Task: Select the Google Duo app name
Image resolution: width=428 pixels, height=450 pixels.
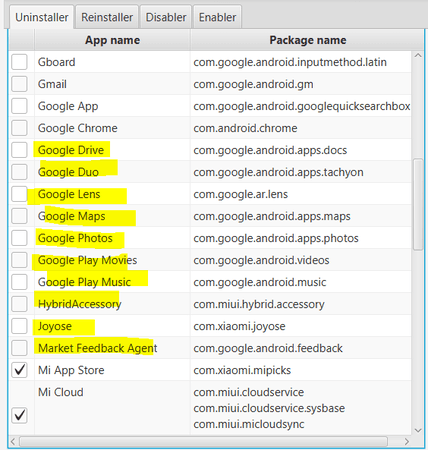Action: (68, 172)
